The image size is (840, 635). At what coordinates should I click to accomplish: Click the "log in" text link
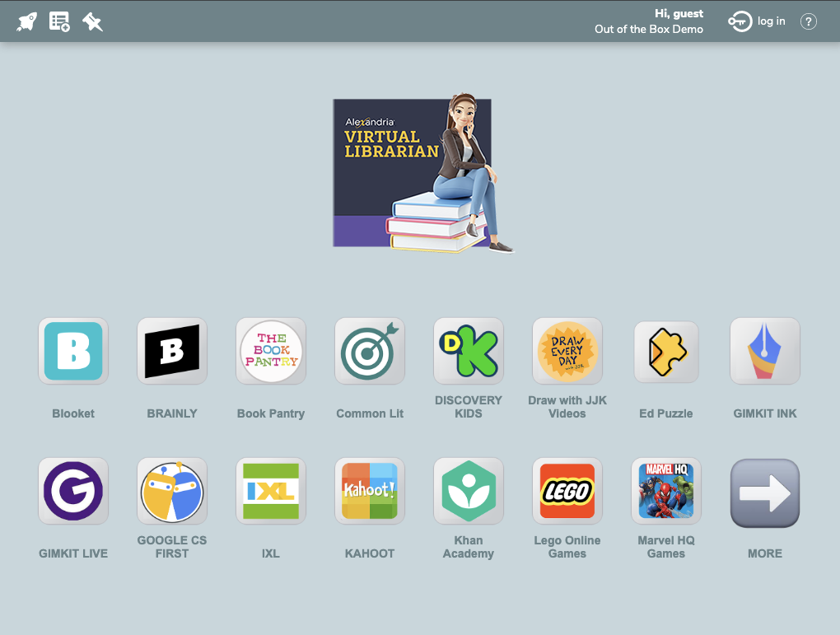coord(772,21)
